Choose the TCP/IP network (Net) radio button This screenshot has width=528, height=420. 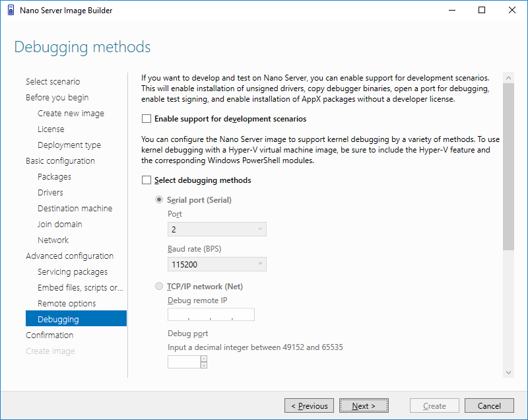click(x=158, y=287)
